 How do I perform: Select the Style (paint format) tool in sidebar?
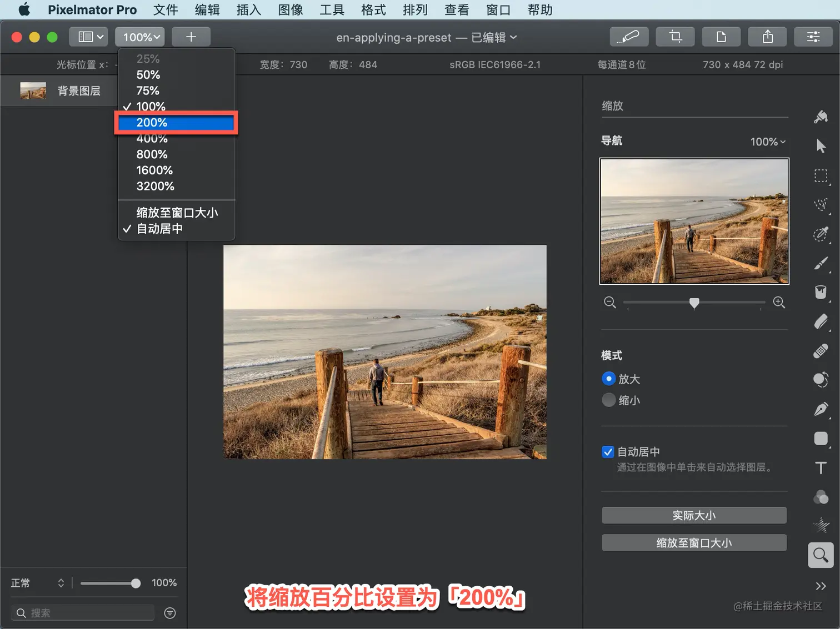point(821,117)
